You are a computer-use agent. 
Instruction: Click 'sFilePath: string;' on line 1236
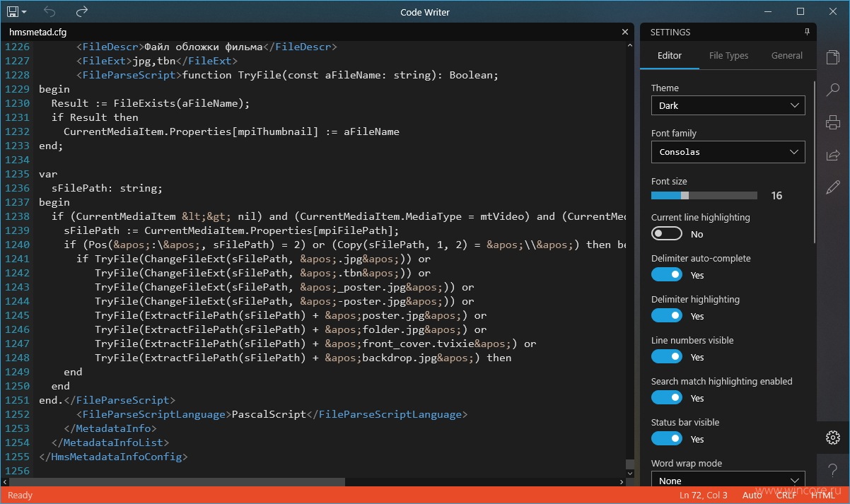[107, 188]
